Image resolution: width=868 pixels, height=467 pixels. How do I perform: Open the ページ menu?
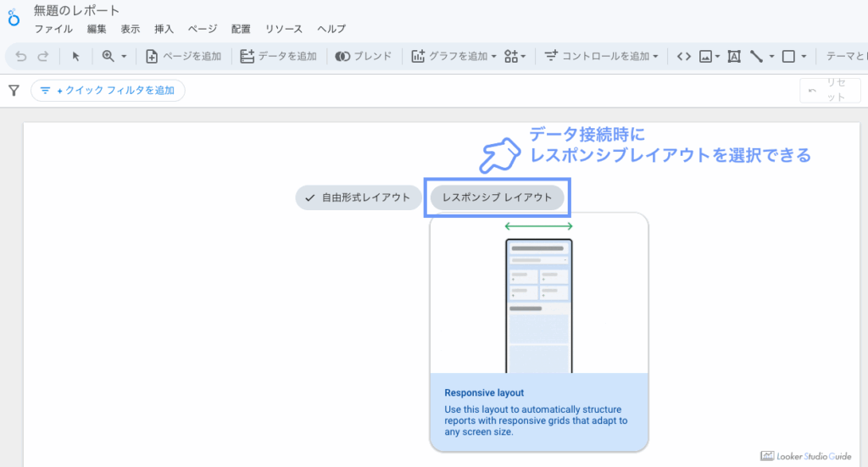click(203, 30)
